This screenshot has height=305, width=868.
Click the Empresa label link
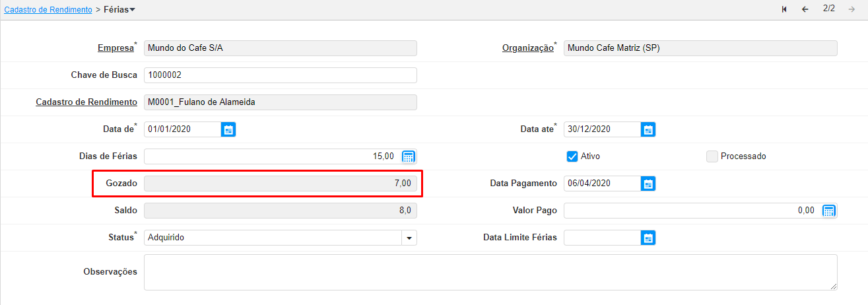click(x=116, y=48)
